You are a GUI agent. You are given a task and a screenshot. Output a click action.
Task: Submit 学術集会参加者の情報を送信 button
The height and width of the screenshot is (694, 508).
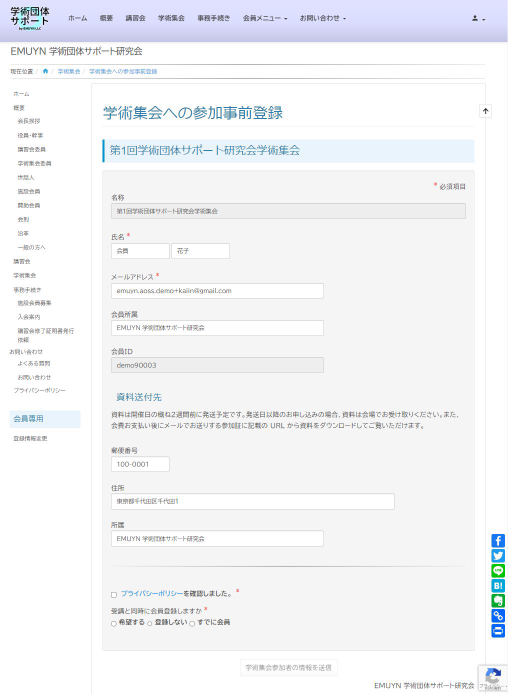coord(289,667)
